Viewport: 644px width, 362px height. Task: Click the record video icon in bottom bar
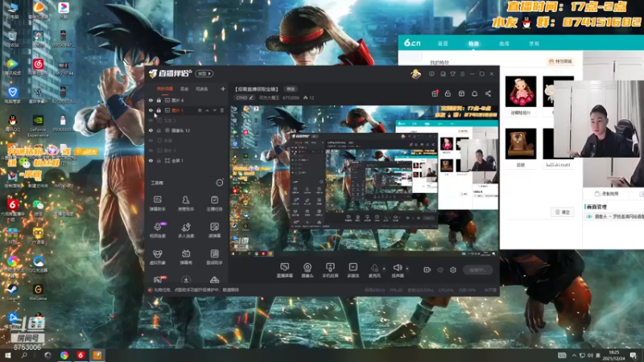click(x=427, y=269)
